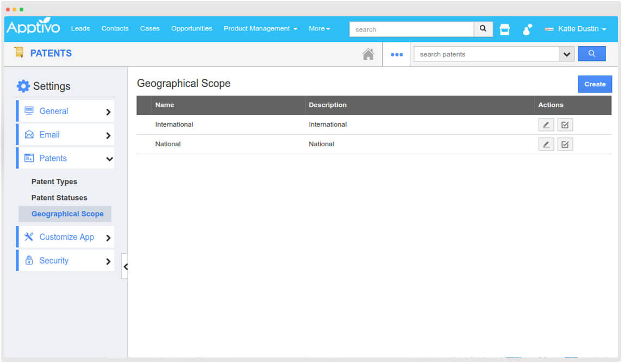
Task: Open the app store icon in header
Action: [x=504, y=29]
